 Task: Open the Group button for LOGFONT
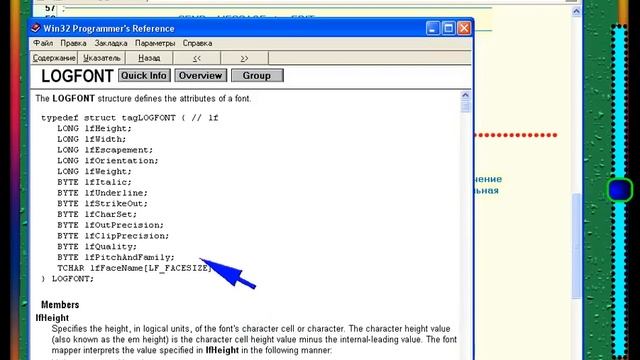pyautogui.click(x=257, y=76)
